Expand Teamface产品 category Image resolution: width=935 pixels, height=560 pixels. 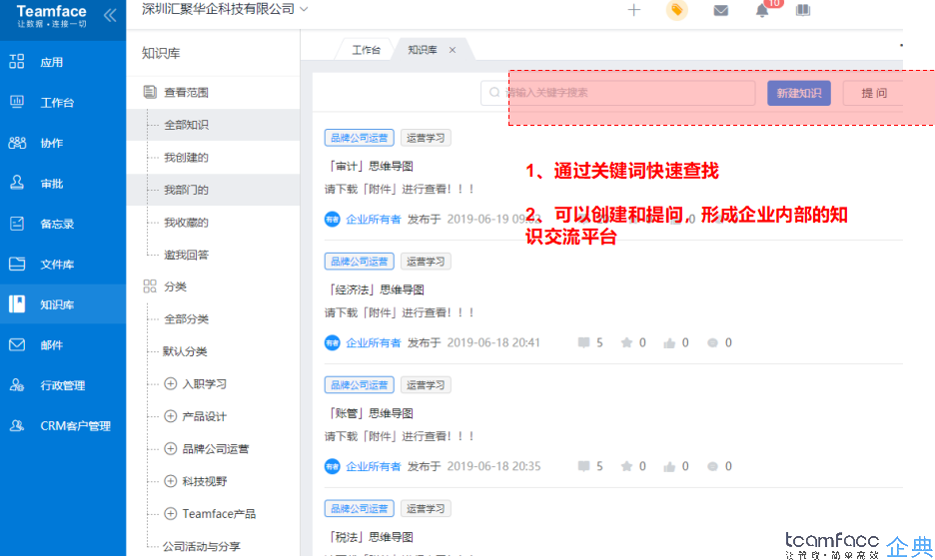pos(171,513)
